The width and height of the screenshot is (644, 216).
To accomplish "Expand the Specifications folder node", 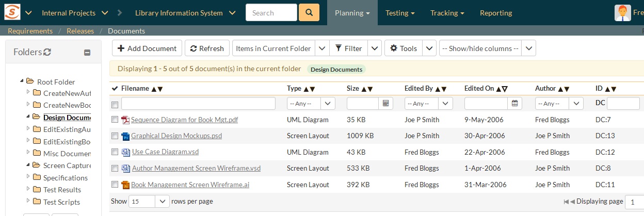I will pyautogui.click(x=28, y=178).
